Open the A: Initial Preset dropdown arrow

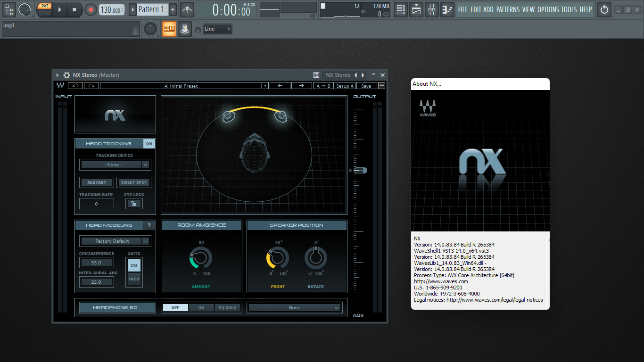pos(265,86)
